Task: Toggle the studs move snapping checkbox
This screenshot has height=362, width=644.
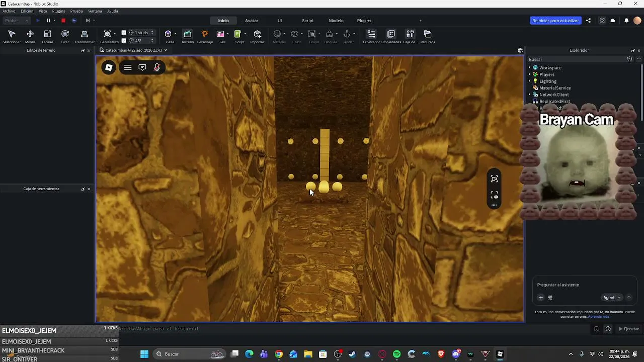Action: (x=124, y=33)
